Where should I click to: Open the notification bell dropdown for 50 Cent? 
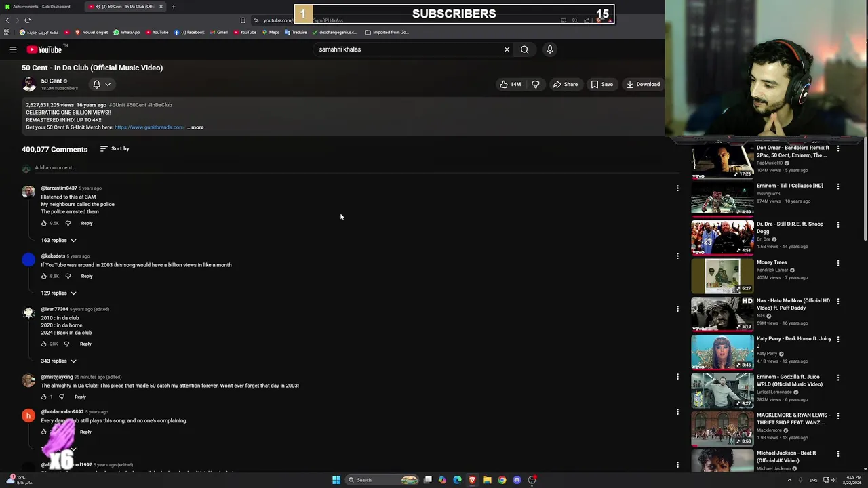pyautogui.click(x=102, y=85)
